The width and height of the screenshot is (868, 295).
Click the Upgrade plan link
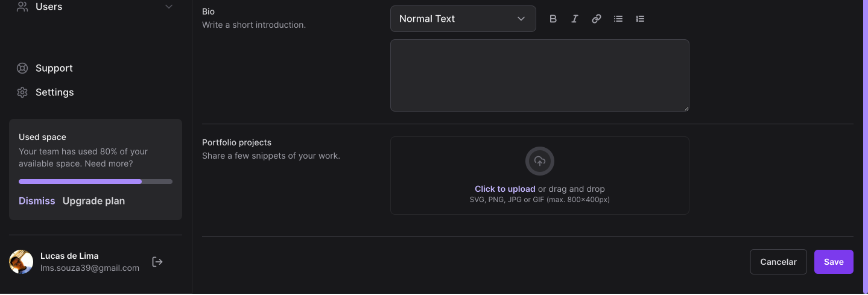click(94, 201)
